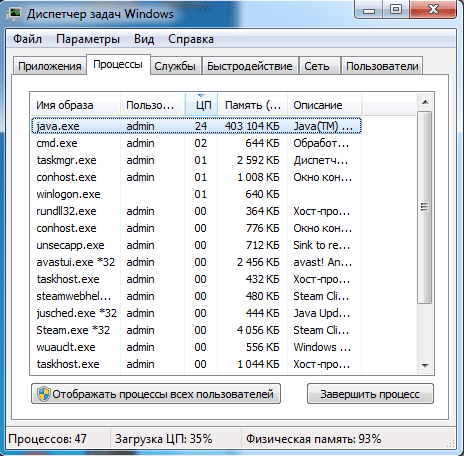Switch to the Службы tab
Viewport: 464px width, 456px height.
pos(175,66)
